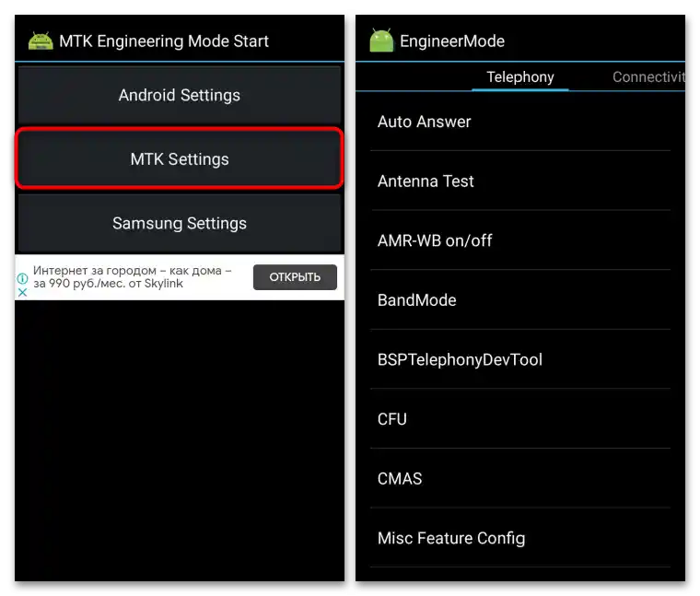Tap the MTK Settings button
Image resolution: width=700 pixels, height=596 pixels.
[180, 159]
